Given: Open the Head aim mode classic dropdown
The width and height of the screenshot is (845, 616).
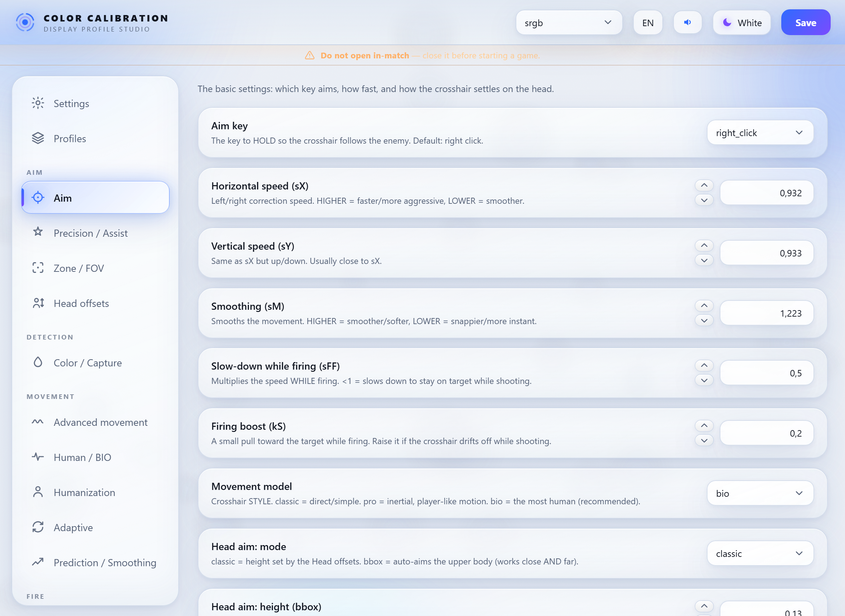Looking at the screenshot, I should pos(760,553).
